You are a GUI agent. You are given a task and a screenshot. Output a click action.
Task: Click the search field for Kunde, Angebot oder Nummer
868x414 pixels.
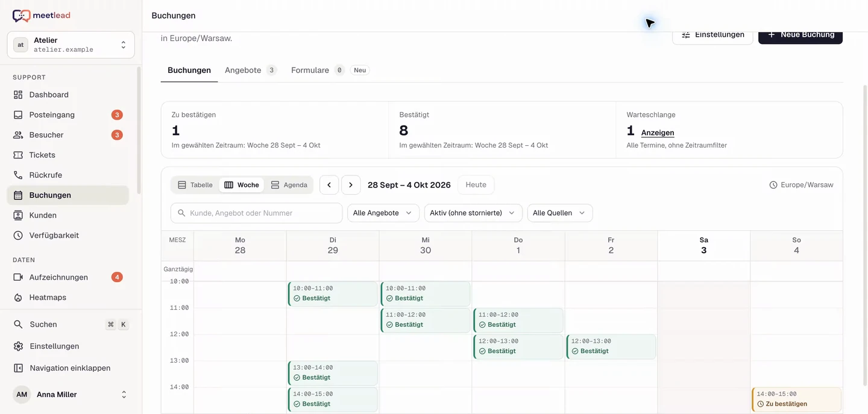click(x=257, y=213)
